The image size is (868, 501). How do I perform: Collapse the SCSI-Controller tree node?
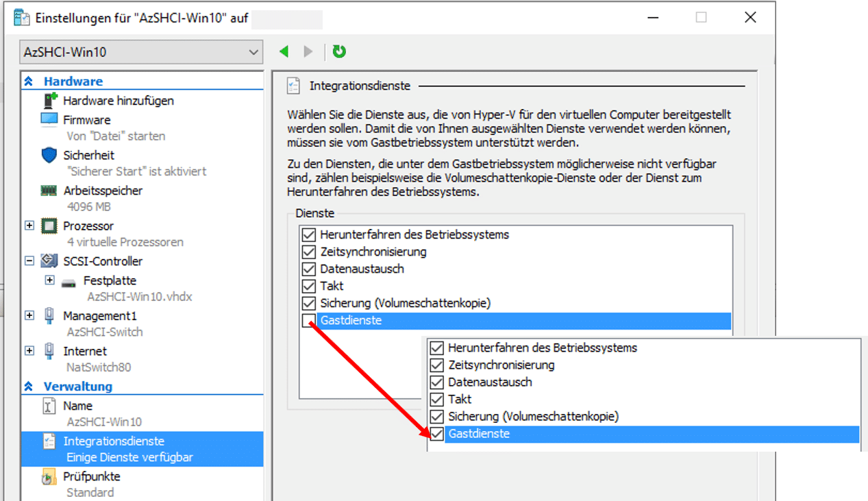(x=29, y=261)
